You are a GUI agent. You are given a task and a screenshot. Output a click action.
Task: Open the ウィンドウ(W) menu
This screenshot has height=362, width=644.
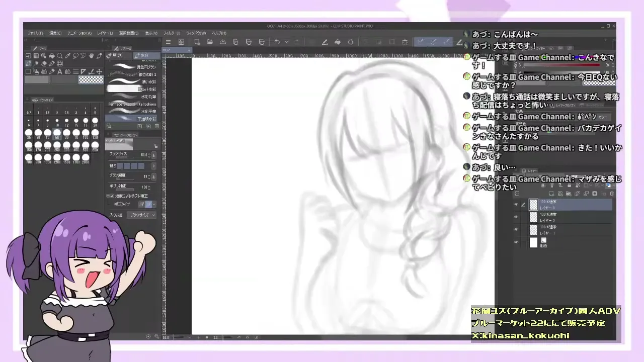coord(196,33)
